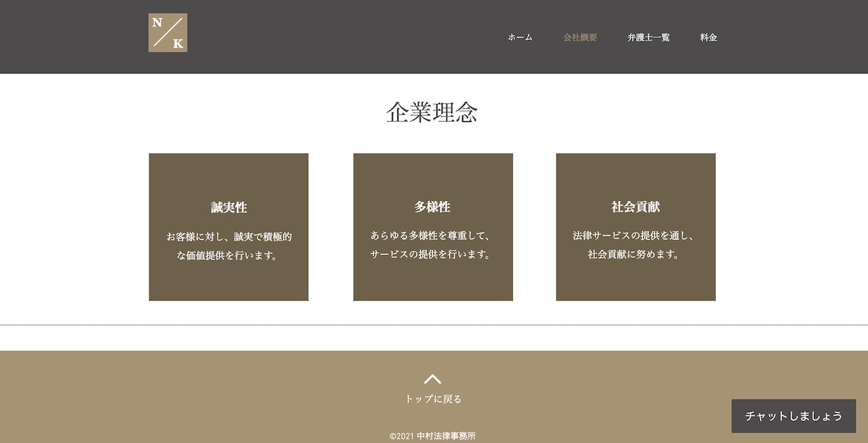
Task: Open the 会社概要 navigation item
Action: [580, 38]
